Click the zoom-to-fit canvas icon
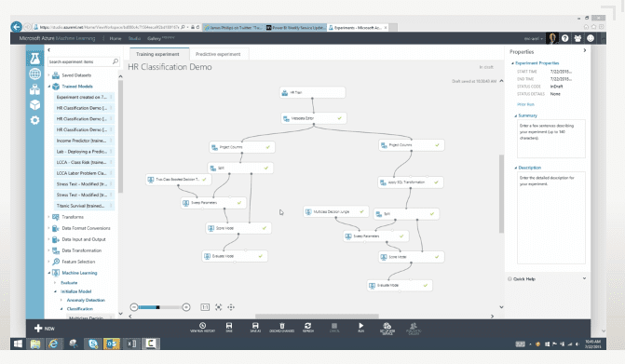The width and height of the screenshot is (625, 364). pos(219,307)
